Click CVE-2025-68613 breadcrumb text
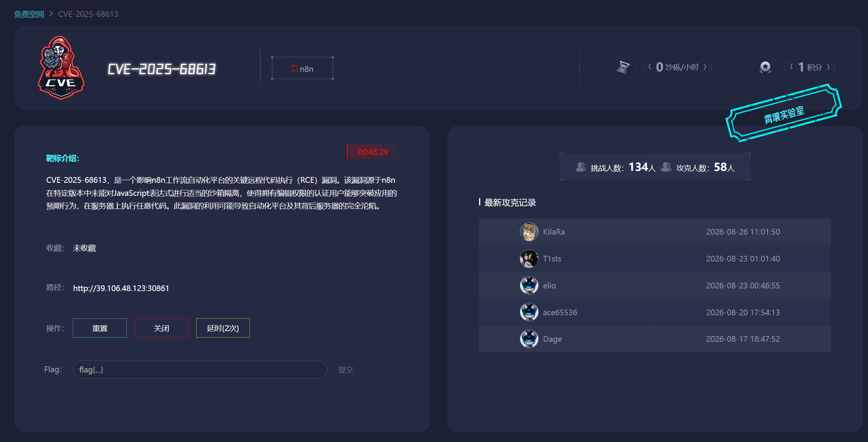The image size is (868, 442). 88,14
